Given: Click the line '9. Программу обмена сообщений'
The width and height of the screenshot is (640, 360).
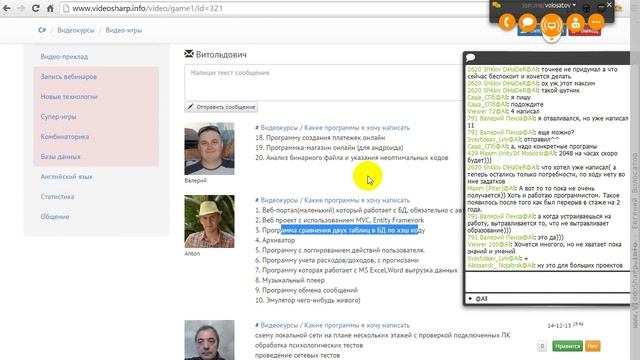Looking at the screenshot, I should 306,290.
